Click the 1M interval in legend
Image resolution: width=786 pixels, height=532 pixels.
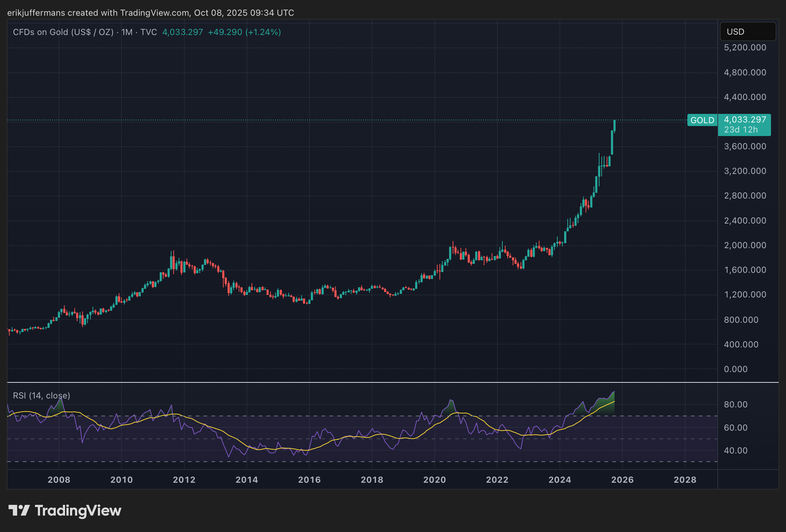tap(127, 32)
